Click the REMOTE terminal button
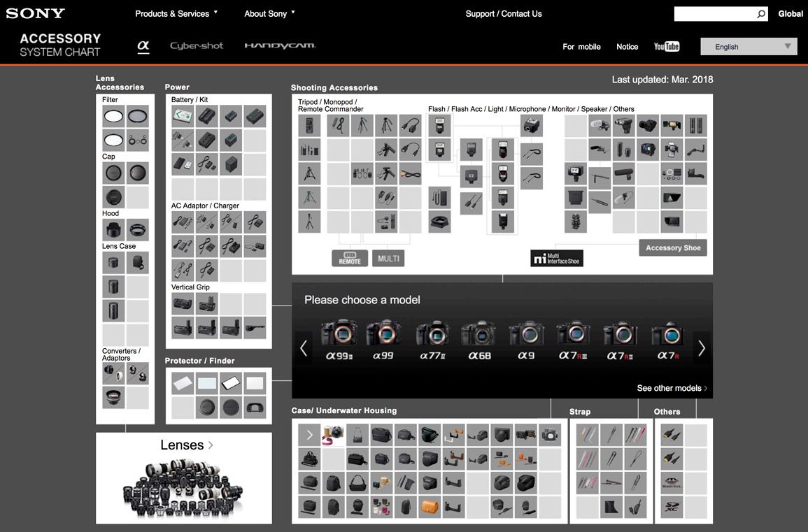Image resolution: width=808 pixels, height=532 pixels. pyautogui.click(x=350, y=258)
